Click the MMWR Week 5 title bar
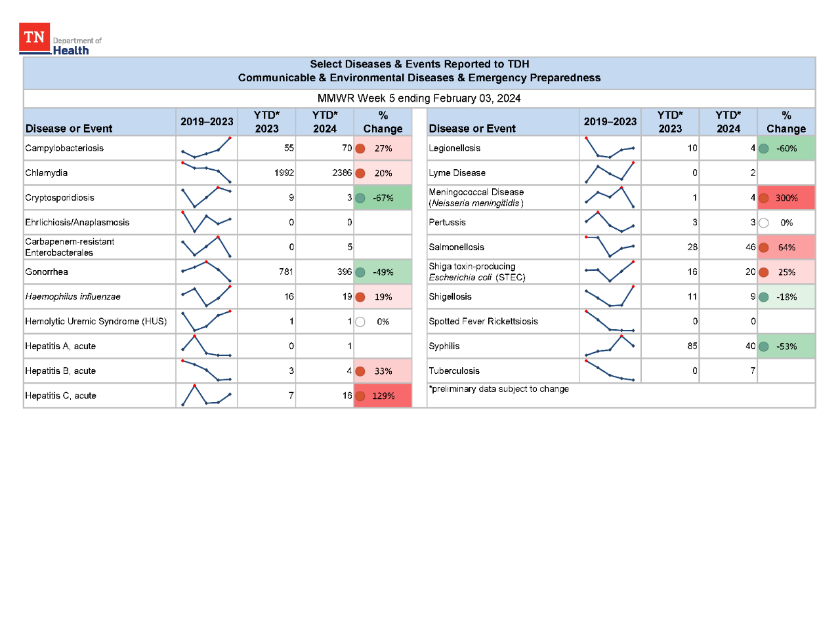The image size is (840, 644). [x=419, y=98]
